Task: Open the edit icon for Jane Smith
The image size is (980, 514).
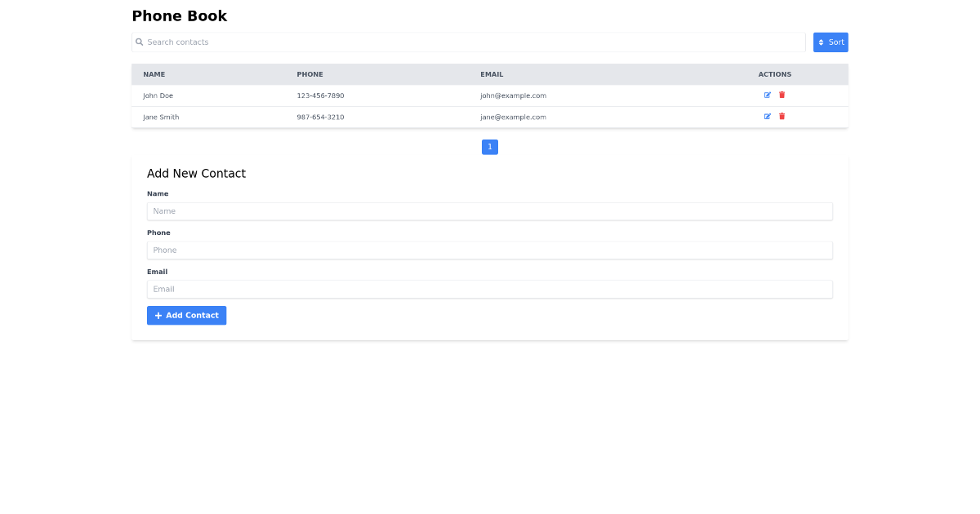Action: pyautogui.click(x=768, y=116)
